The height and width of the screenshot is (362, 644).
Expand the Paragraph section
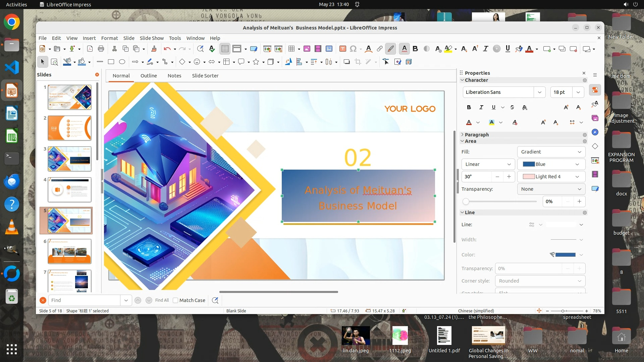click(476, 134)
